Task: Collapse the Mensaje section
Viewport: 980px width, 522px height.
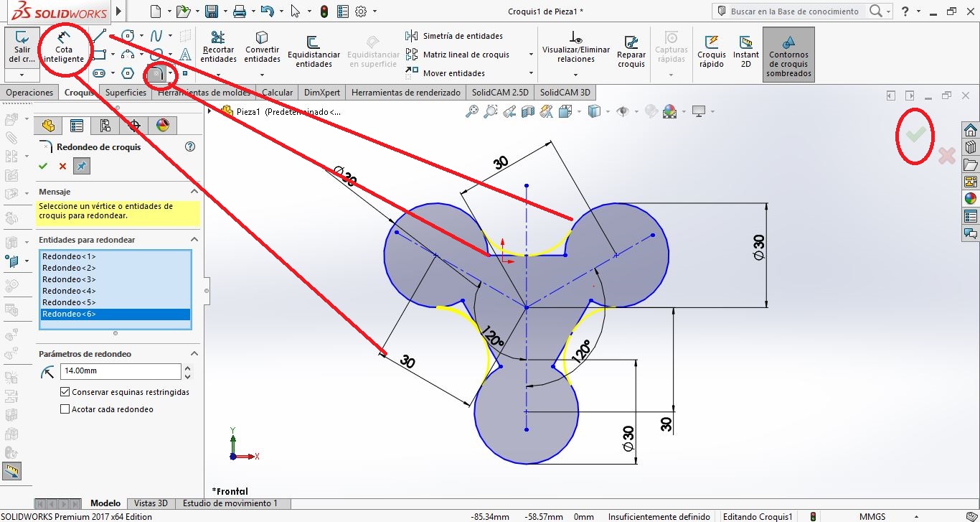Action: (x=194, y=192)
